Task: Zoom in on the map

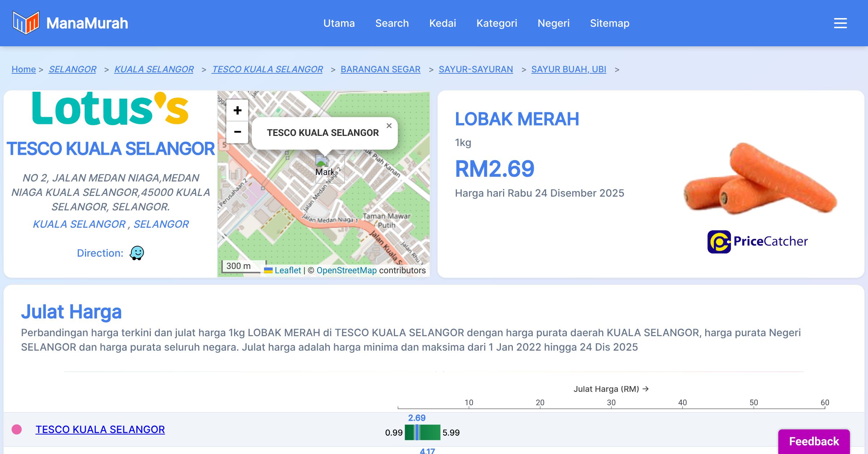Action: pos(237,110)
